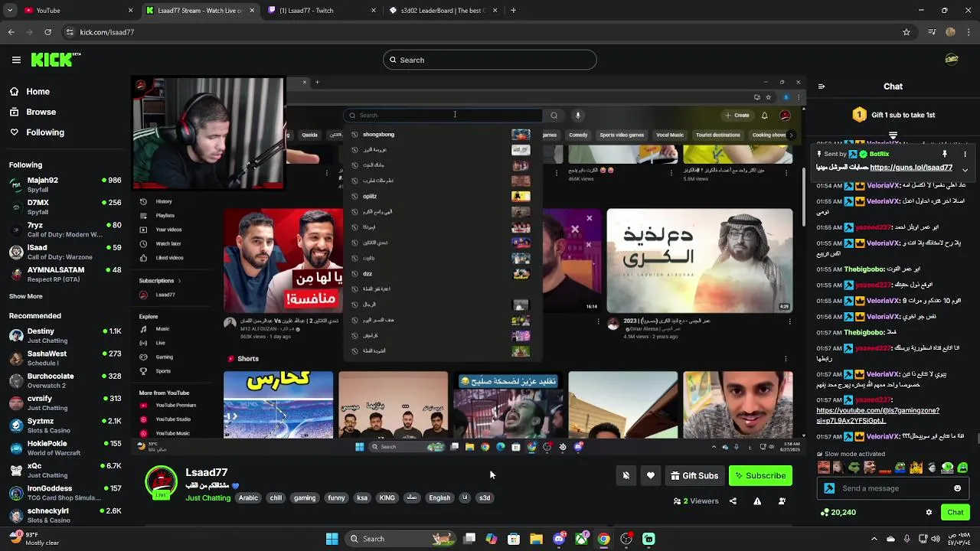Click the gaming tag

pyautogui.click(x=304, y=497)
